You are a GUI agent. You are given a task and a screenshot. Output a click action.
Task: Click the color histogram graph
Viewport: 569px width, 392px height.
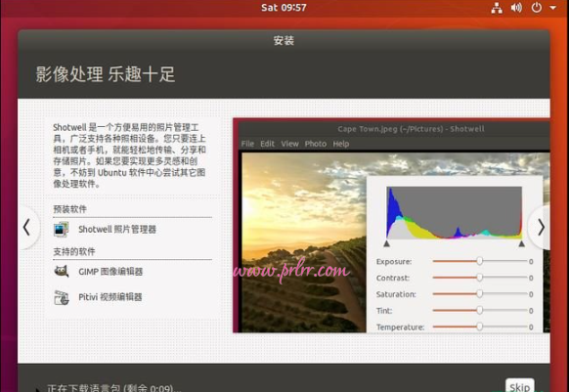pyautogui.click(x=454, y=213)
